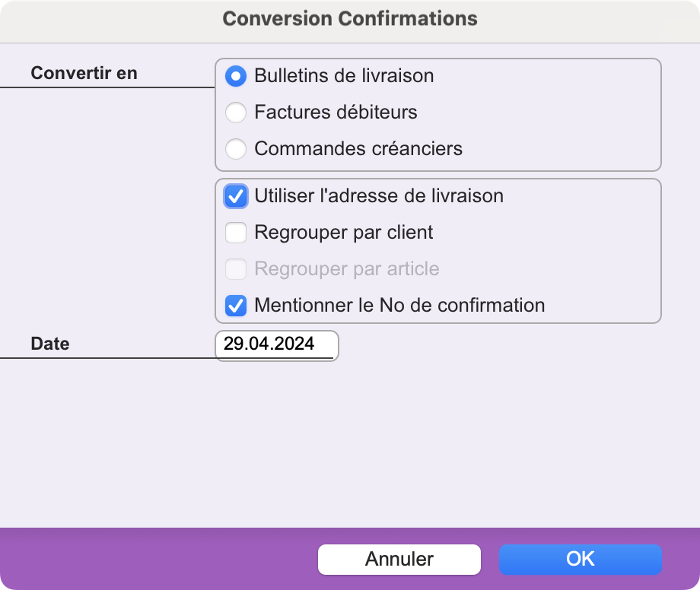
Task: Click the Mentionner le No de confirmation text
Action: [399, 306]
